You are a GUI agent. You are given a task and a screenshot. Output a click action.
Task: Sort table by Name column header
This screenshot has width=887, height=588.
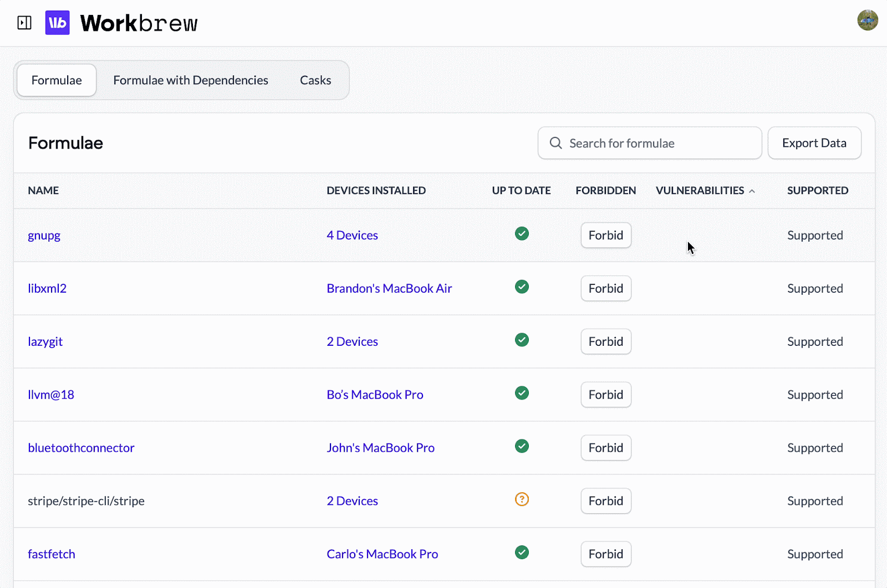coord(43,191)
